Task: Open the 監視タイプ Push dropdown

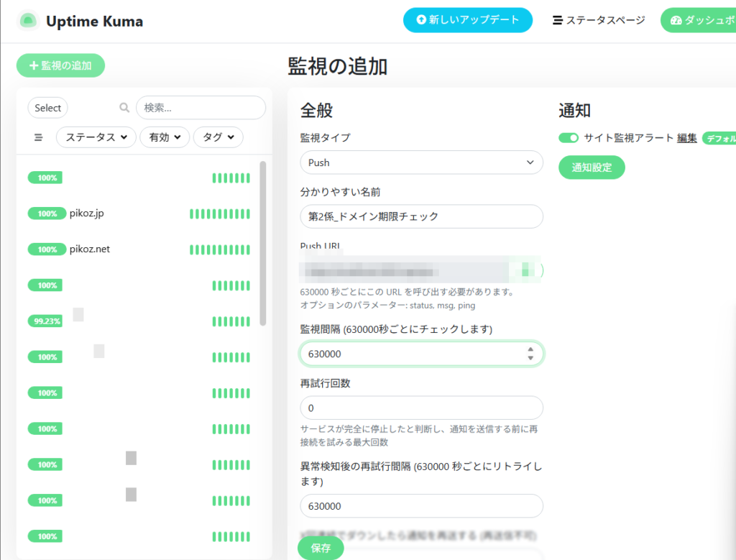Action: click(421, 162)
